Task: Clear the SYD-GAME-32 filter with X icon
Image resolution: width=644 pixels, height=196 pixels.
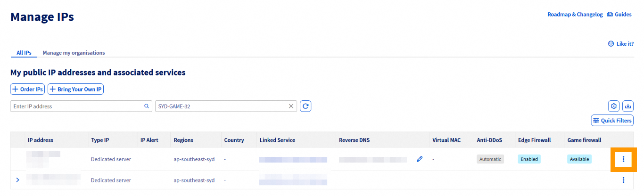Action: (291, 106)
